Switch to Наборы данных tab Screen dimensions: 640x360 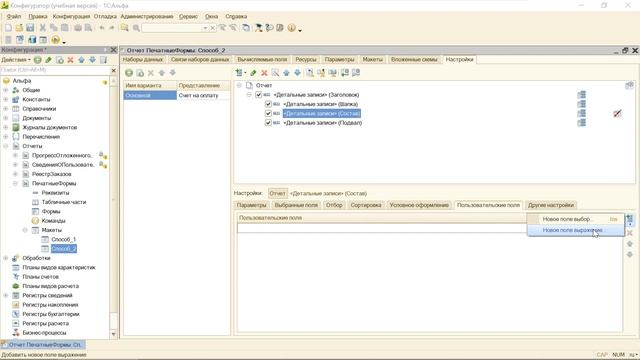pyautogui.click(x=143, y=60)
